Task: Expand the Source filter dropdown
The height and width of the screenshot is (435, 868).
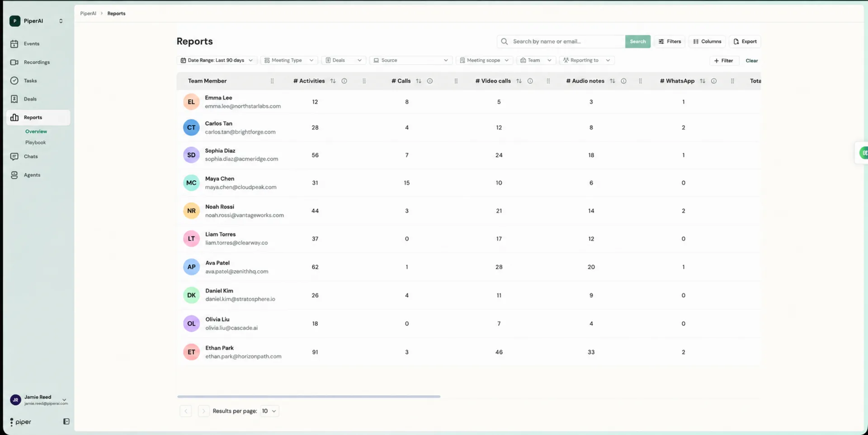Action: pyautogui.click(x=410, y=61)
